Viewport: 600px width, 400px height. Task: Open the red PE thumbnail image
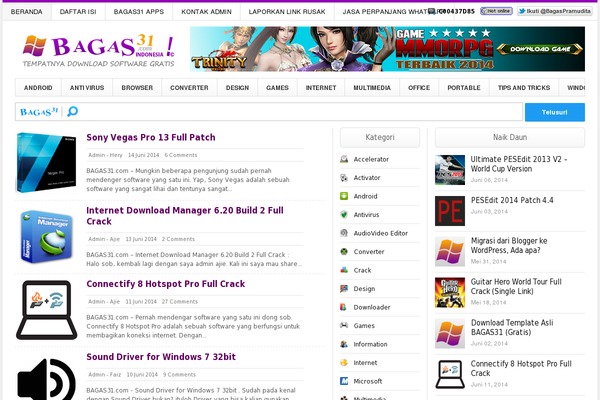click(x=450, y=211)
